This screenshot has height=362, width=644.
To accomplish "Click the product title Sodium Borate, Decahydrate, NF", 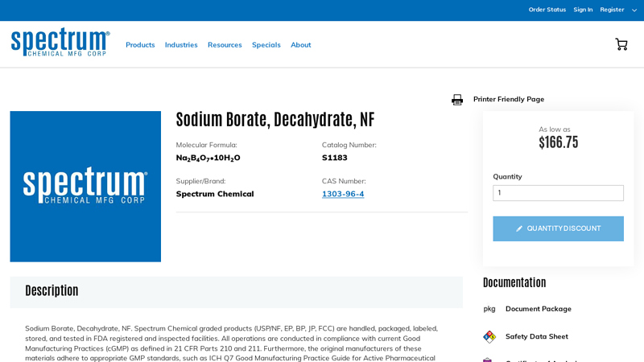I will pyautogui.click(x=275, y=119).
